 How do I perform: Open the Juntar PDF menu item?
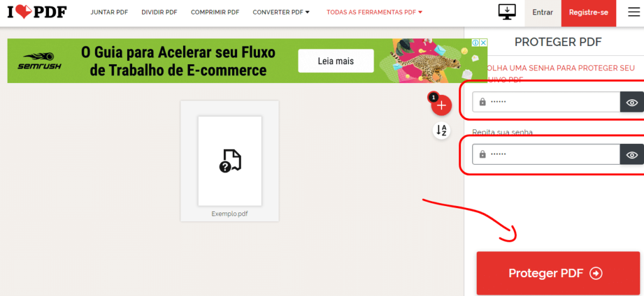coord(109,13)
